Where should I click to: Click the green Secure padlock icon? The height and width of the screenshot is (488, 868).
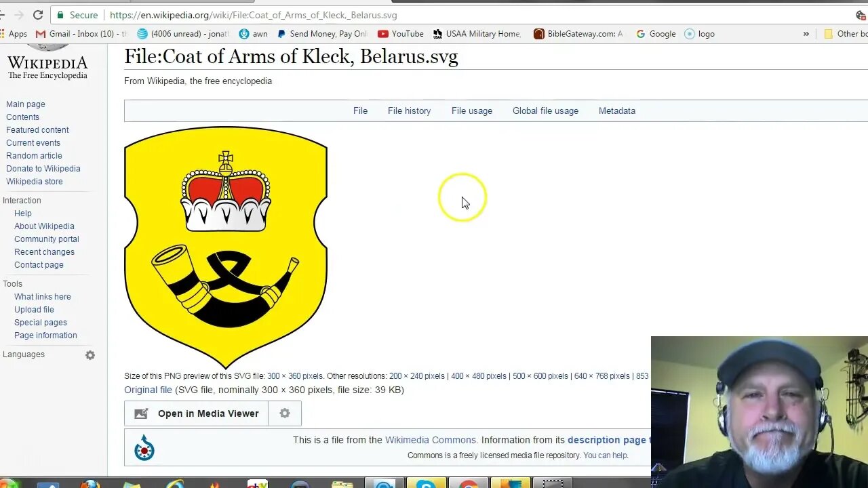(61, 15)
